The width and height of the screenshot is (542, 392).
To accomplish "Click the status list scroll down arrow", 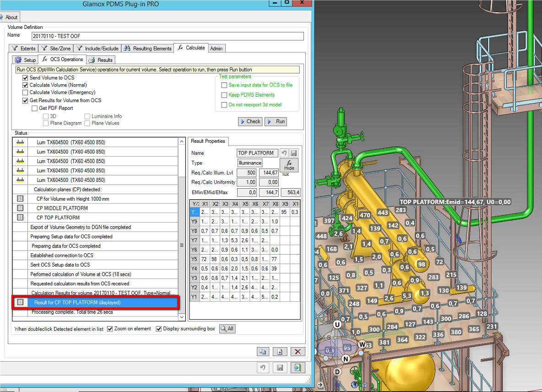I will [182, 316].
